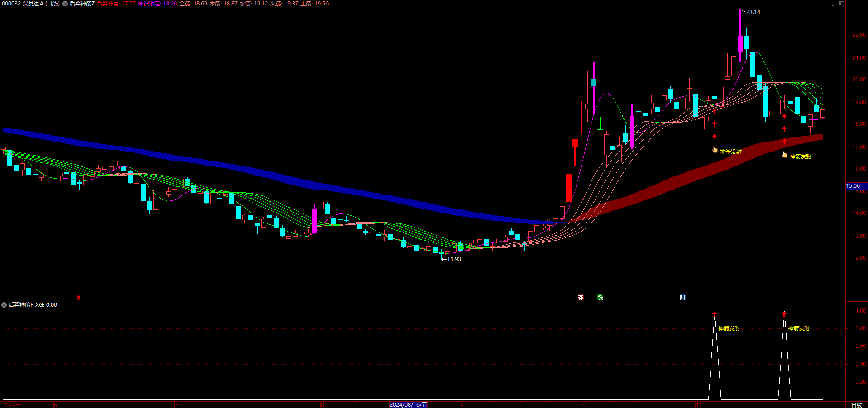This screenshot has width=868, height=408.
Task: Click the month 9 marker on time axis
Action: click(462, 405)
